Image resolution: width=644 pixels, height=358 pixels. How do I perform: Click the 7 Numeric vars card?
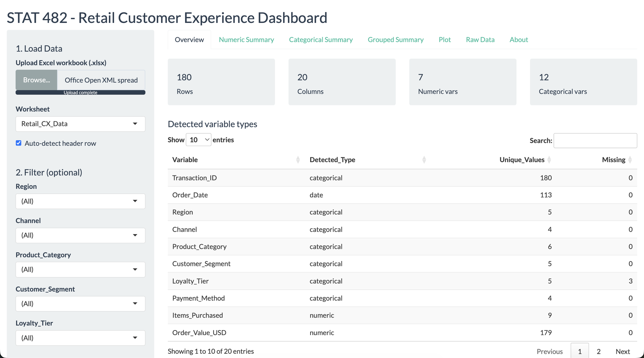pos(463,82)
